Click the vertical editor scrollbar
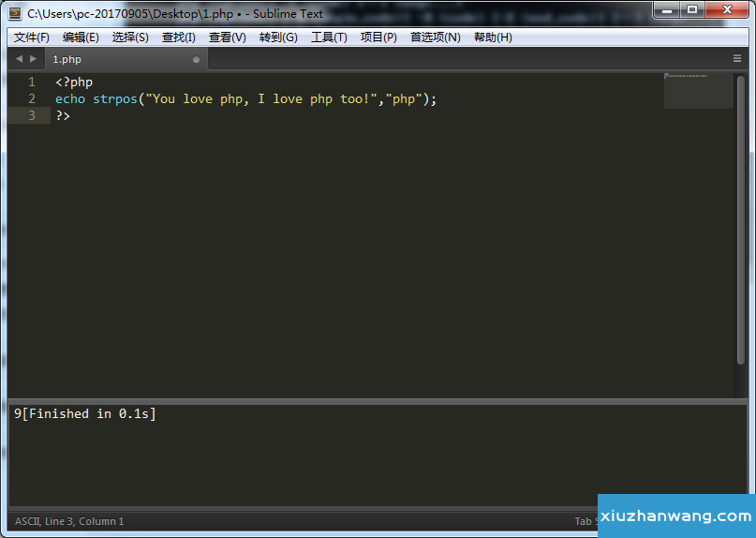 741,220
